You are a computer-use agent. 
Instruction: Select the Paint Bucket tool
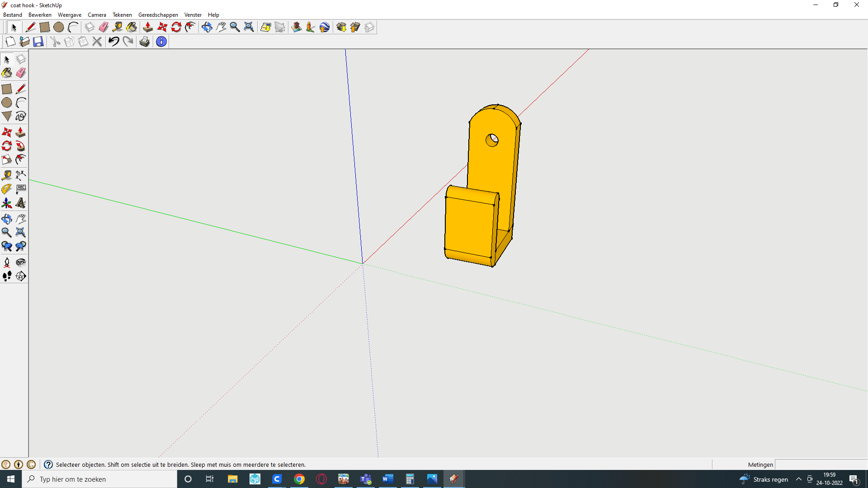(x=7, y=73)
